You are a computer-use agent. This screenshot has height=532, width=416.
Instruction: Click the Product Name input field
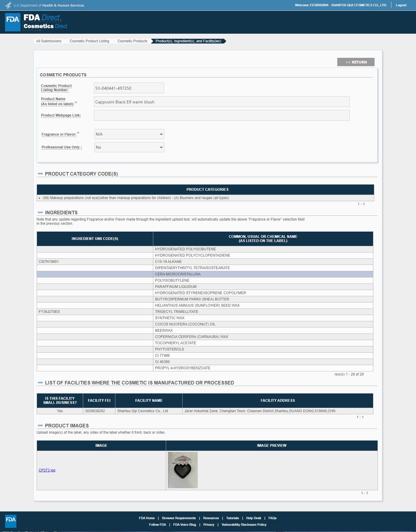222,102
